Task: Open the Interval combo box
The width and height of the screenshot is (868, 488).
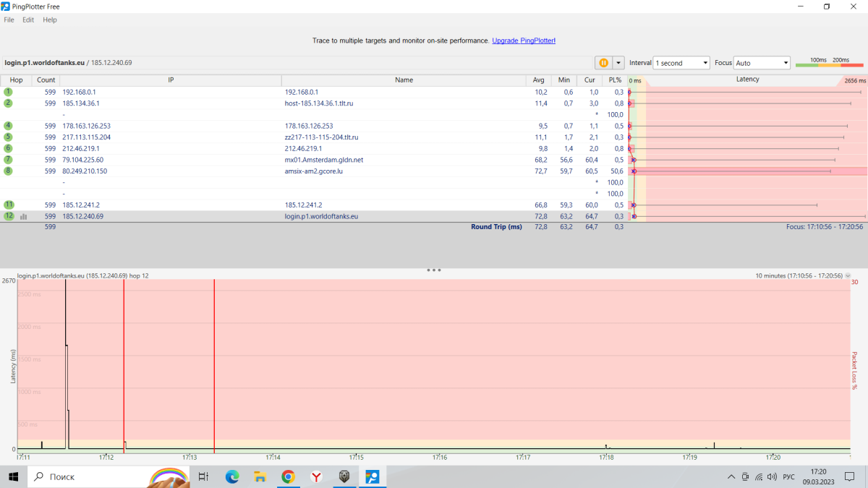Action: [681, 63]
